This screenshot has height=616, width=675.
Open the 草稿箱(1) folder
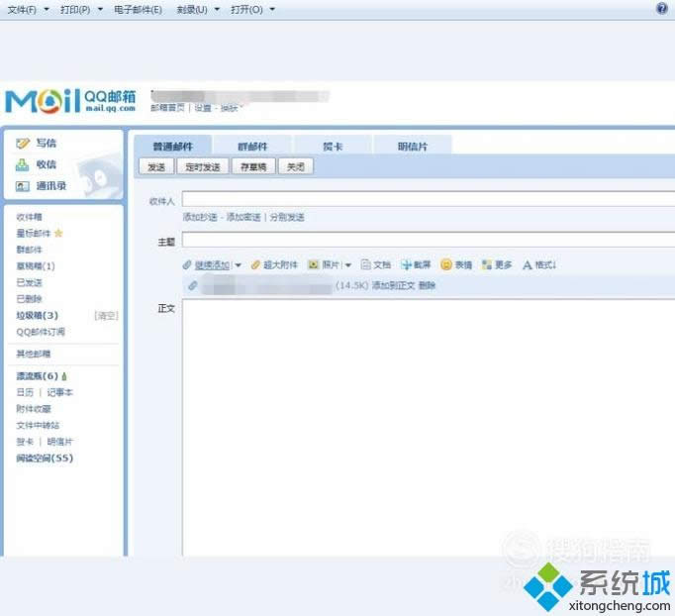pos(36,265)
